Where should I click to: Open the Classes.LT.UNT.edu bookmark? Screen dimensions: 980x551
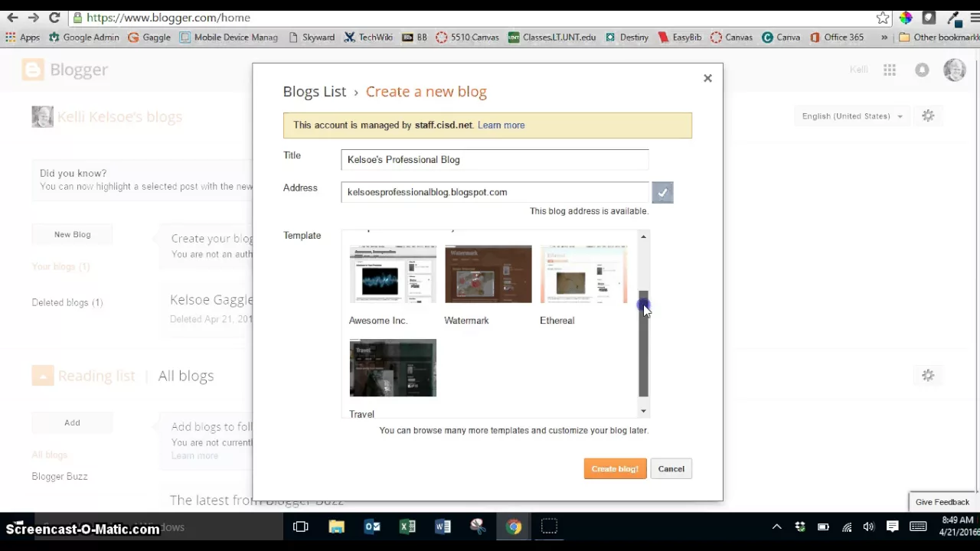[x=551, y=37]
